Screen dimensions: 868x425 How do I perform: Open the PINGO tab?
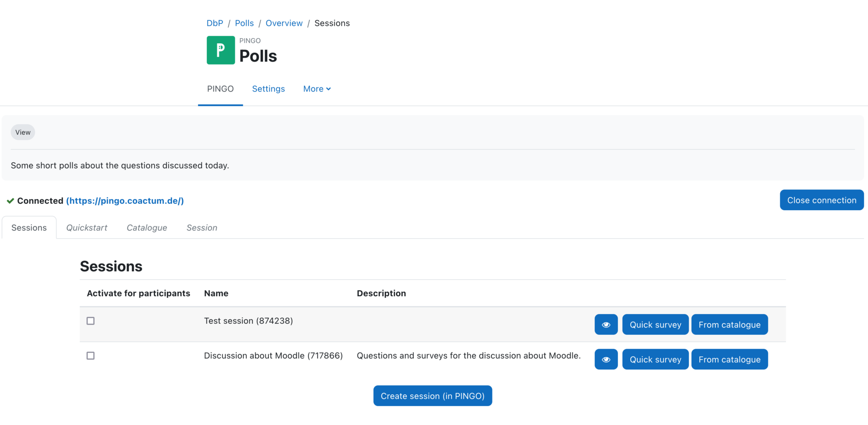pos(220,89)
